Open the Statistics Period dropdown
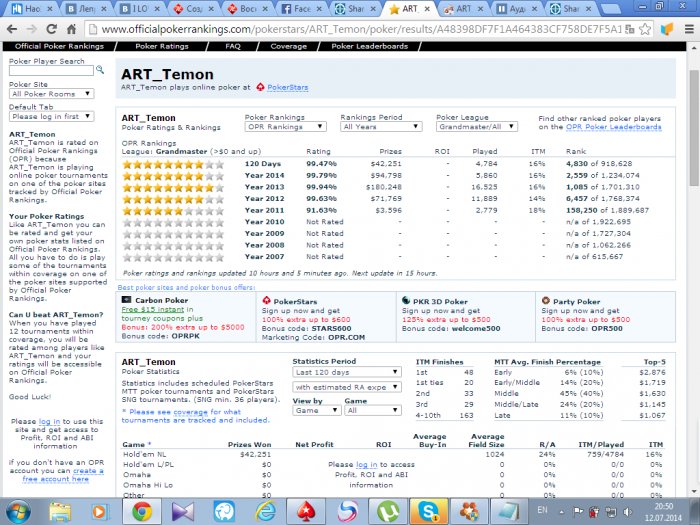700x525 pixels. coord(344,372)
